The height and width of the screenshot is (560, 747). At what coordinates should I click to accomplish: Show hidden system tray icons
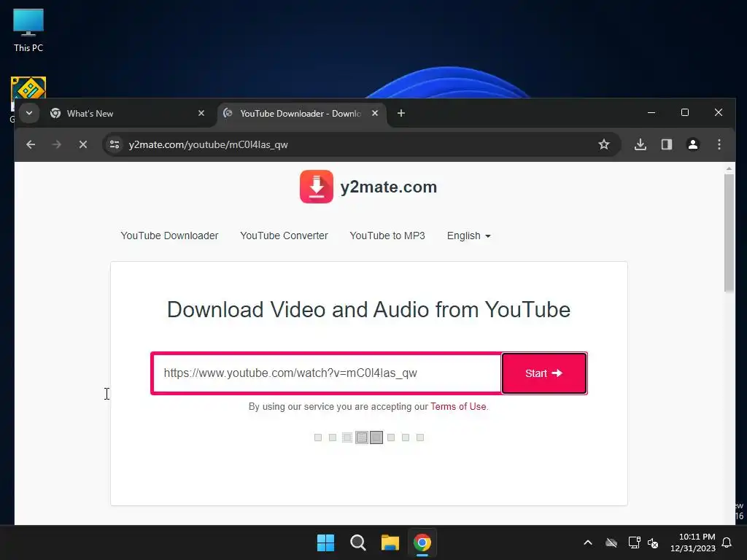(588, 542)
